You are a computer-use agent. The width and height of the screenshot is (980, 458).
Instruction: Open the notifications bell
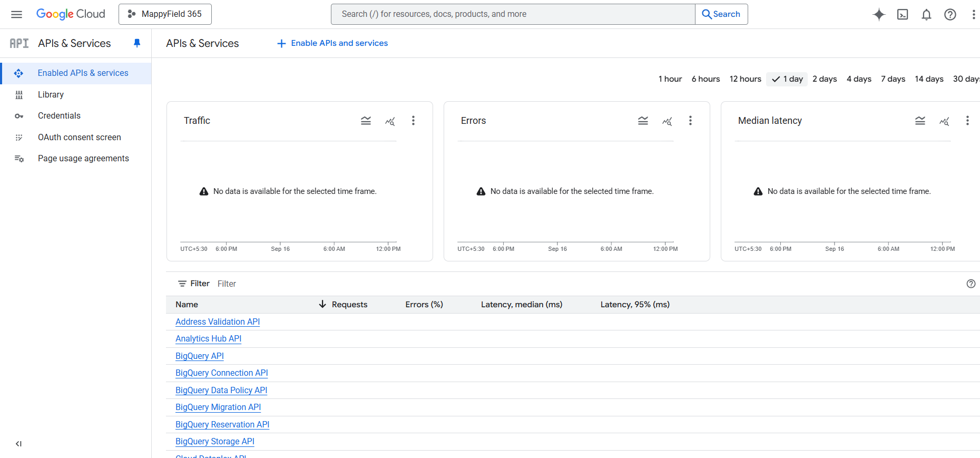tap(926, 14)
